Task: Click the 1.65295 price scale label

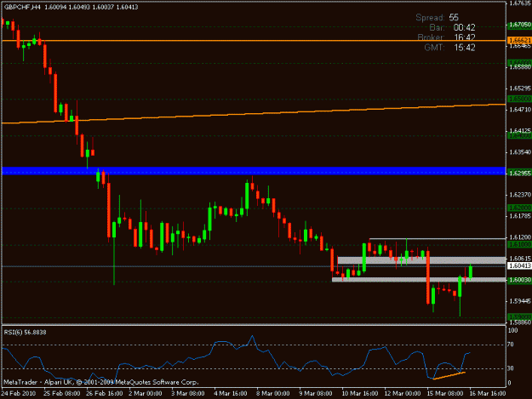Action: click(x=520, y=88)
